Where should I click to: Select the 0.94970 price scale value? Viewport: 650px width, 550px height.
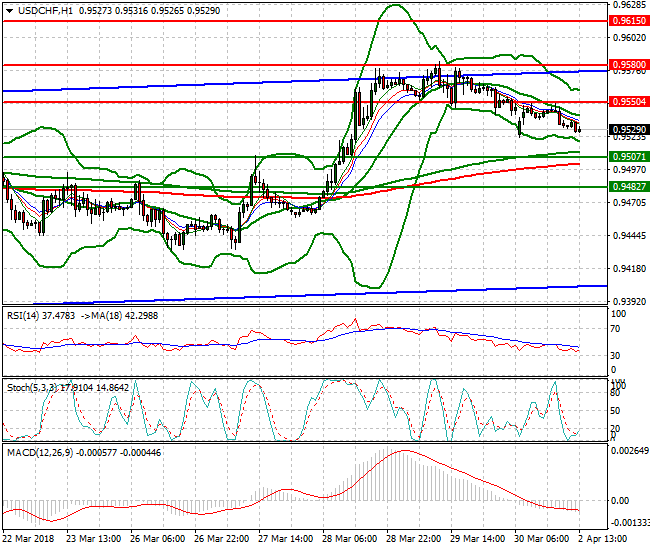(x=629, y=170)
